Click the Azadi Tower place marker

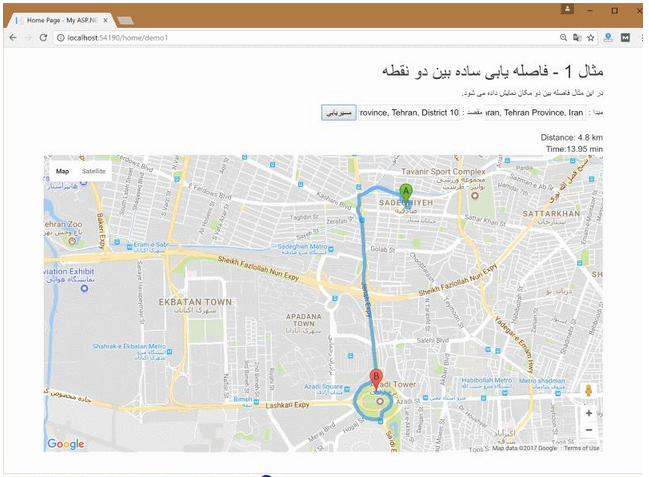[x=380, y=401]
